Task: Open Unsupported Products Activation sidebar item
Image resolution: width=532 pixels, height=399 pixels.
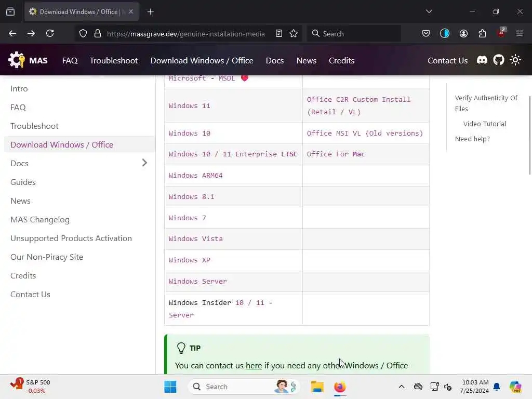Action: [71, 238]
